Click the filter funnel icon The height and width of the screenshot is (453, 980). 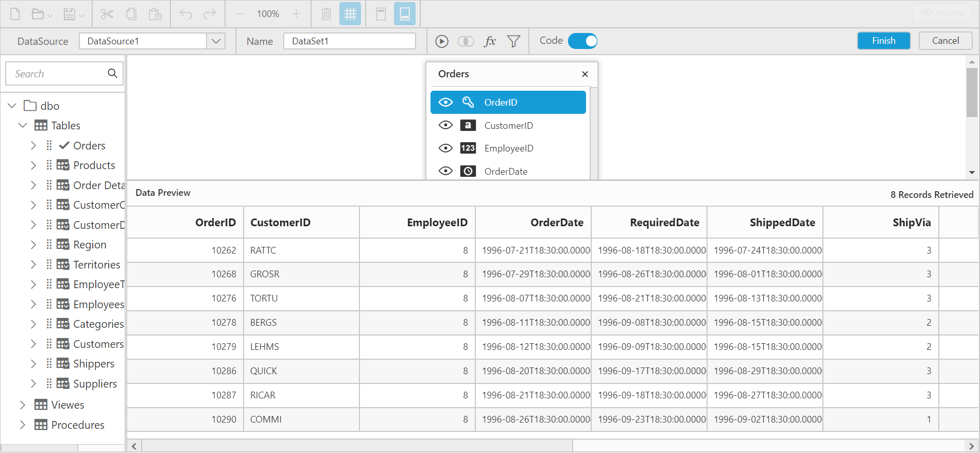click(x=513, y=41)
